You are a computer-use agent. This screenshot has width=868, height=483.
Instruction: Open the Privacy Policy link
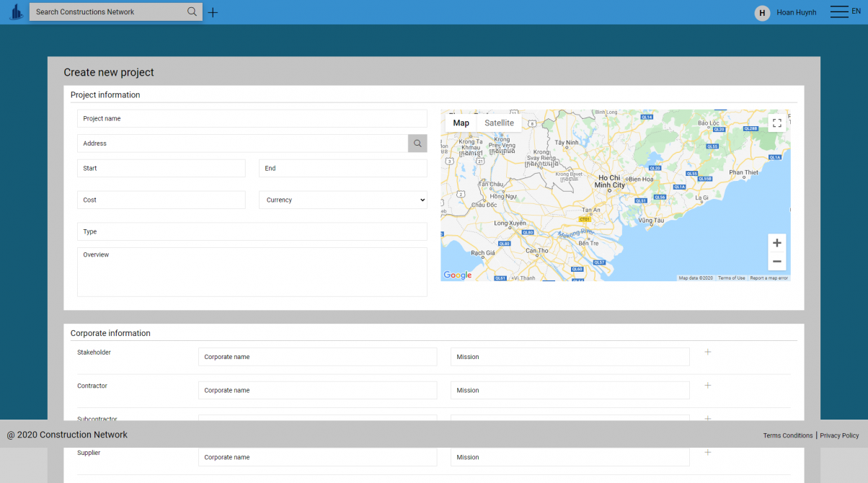tap(839, 435)
